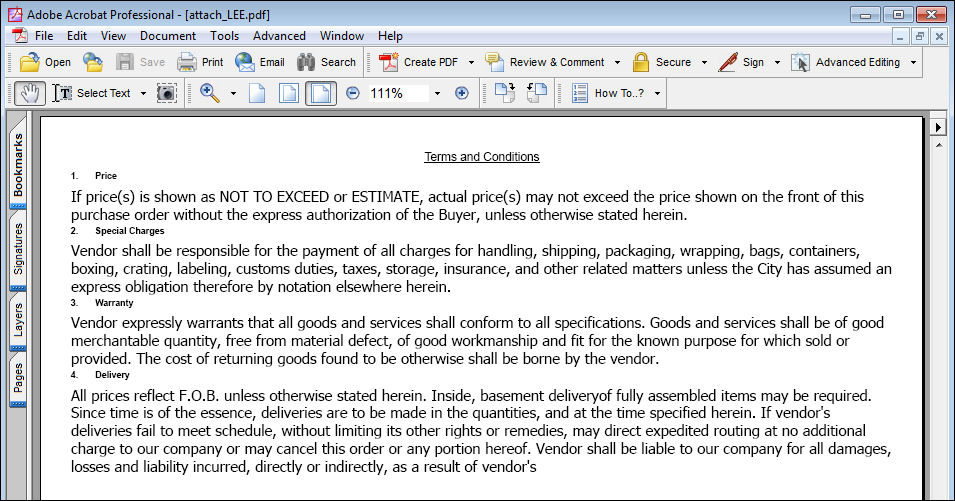Click the Warranty section heading
Viewport: 955px width, 501px height.
click(114, 303)
